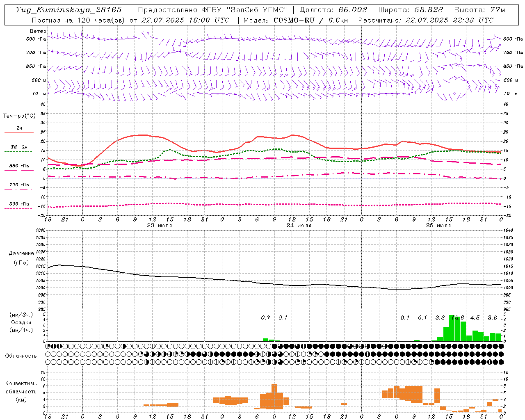
Task: Click the (км) unit under convective cloud label
Action: tap(21, 399)
